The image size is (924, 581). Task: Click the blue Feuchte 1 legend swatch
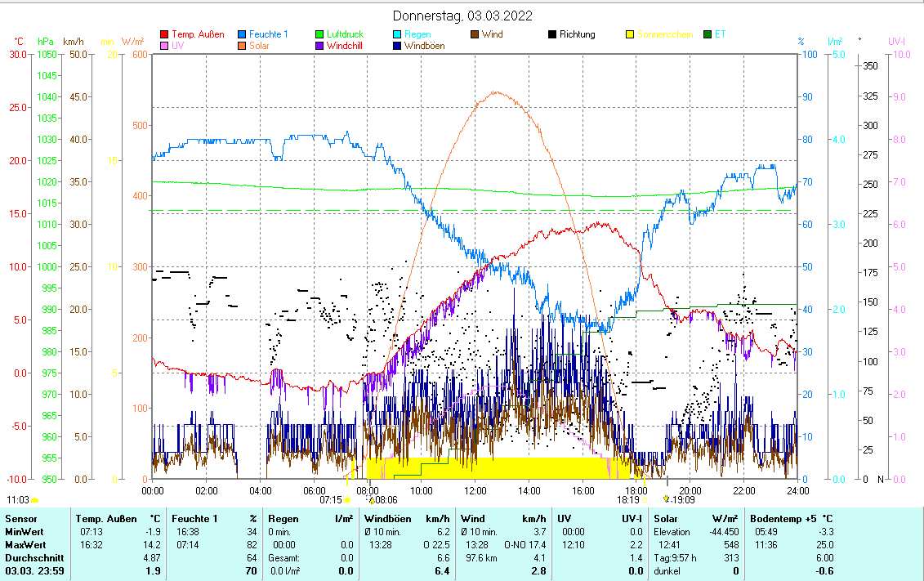coord(243,35)
